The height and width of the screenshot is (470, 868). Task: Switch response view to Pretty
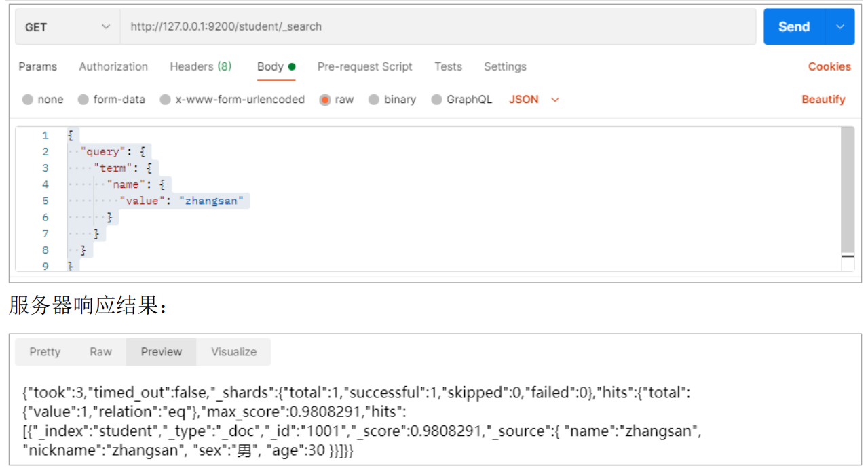45,352
